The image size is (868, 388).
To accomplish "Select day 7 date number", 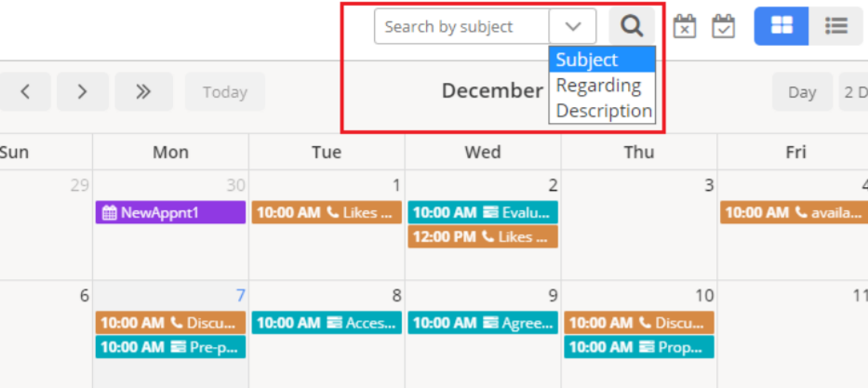I will coord(240,296).
